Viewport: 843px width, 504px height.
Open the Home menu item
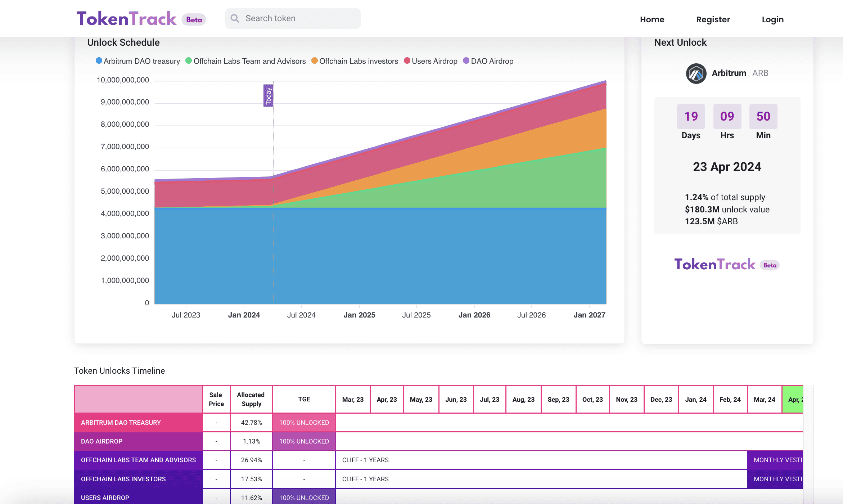[x=652, y=19]
